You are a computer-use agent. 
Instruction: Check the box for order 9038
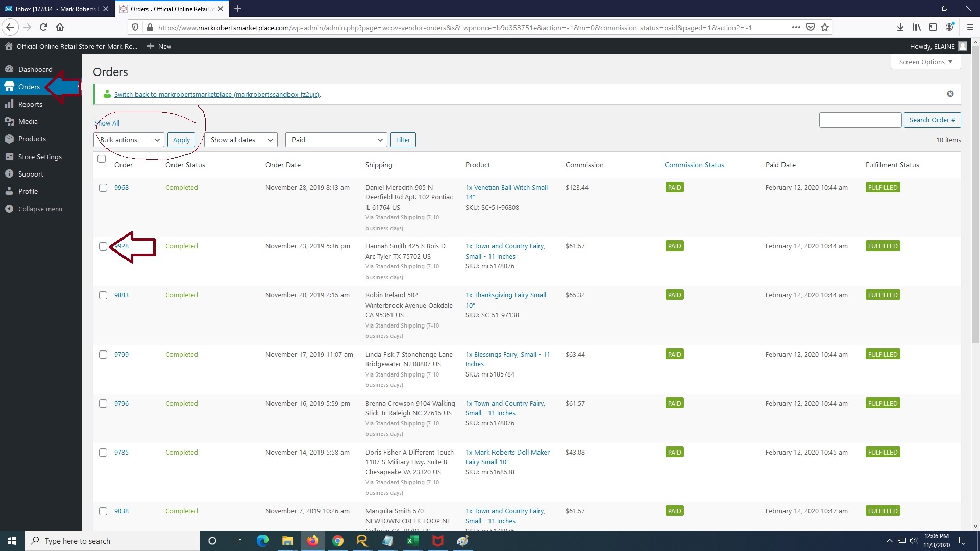[103, 511]
